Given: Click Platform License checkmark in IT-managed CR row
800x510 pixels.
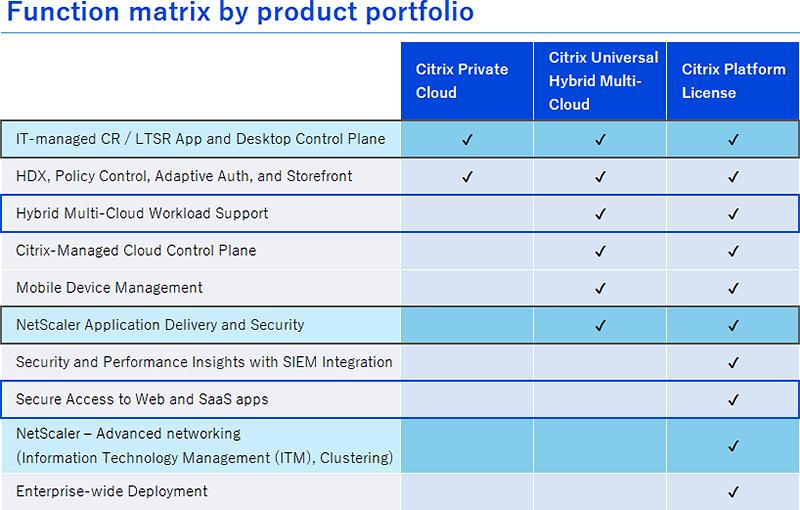Looking at the screenshot, I should click(x=734, y=139).
